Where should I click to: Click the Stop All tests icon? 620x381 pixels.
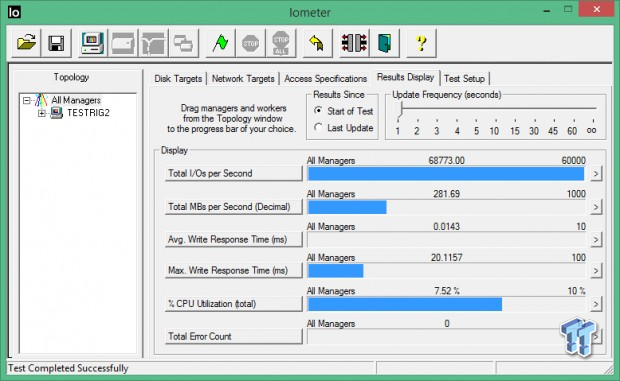(281, 43)
